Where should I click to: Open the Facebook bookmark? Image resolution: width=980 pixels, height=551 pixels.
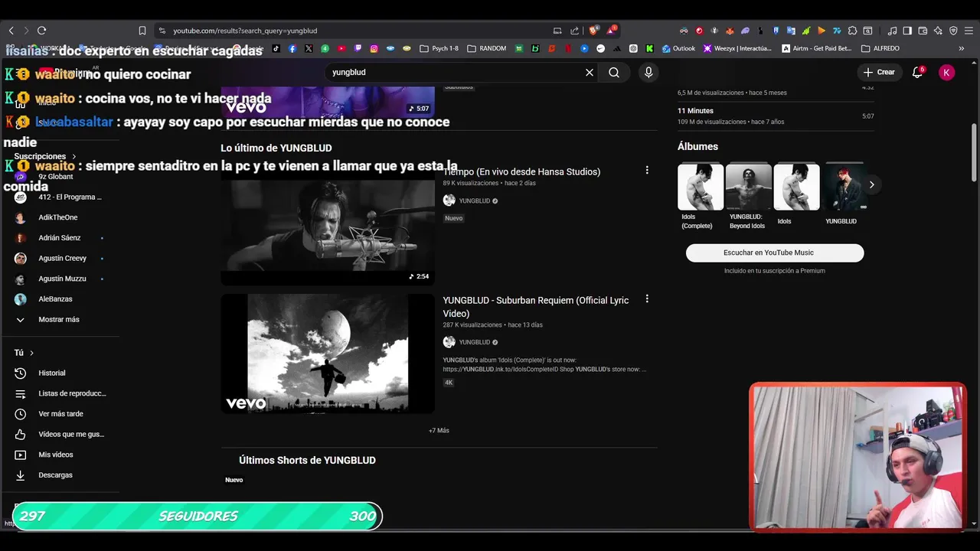(292, 48)
